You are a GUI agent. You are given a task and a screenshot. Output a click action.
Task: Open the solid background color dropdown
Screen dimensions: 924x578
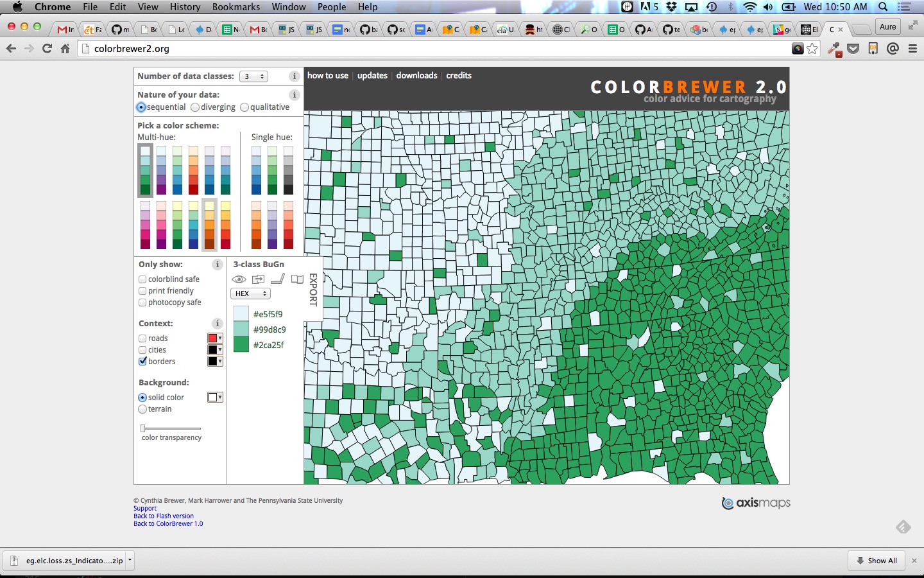pyautogui.click(x=215, y=398)
